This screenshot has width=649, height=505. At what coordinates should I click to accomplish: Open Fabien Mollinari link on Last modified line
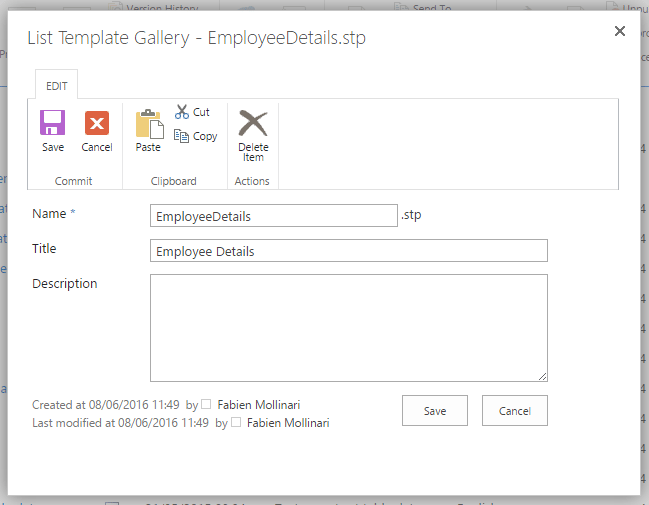[x=288, y=423]
